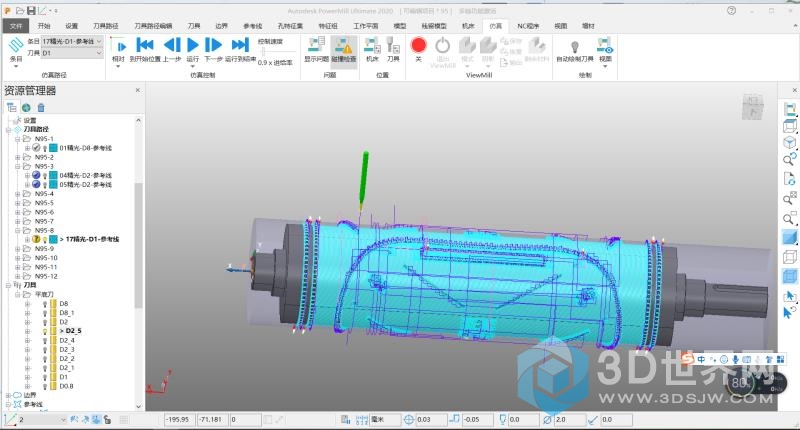
Task: Collapse the 平底刀 tool folder
Action: coord(17,294)
